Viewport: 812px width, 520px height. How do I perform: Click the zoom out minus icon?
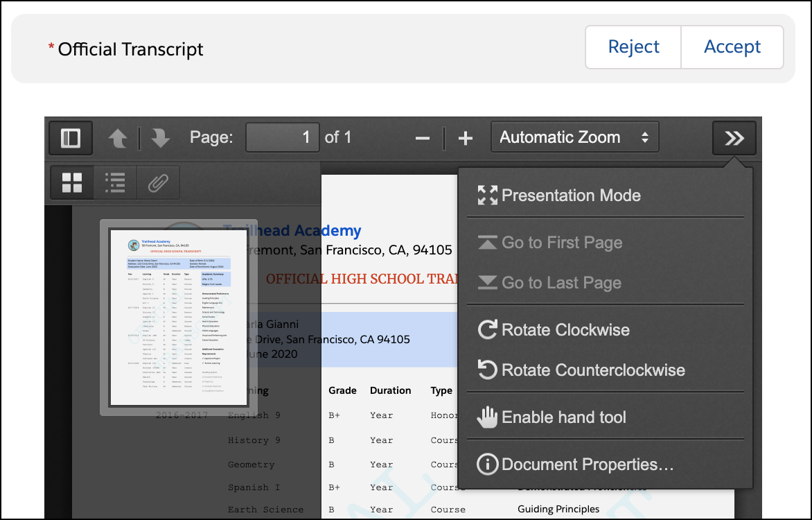tap(423, 138)
